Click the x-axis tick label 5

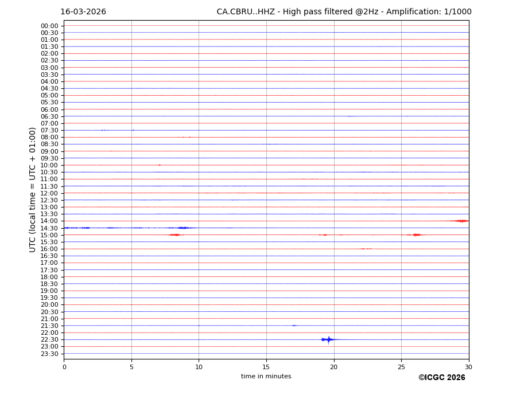(x=131, y=367)
